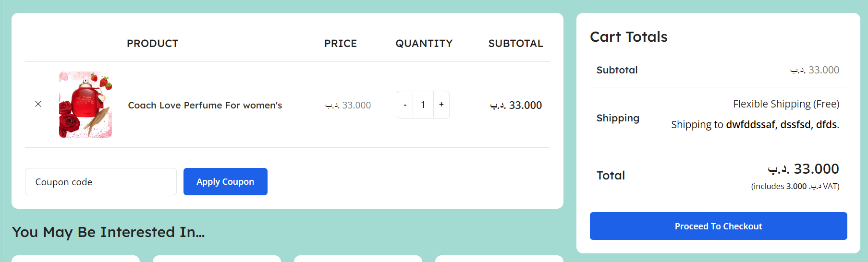The height and width of the screenshot is (262, 868).
Task: Remove Coach Love Perfume from cart
Action: 38,104
